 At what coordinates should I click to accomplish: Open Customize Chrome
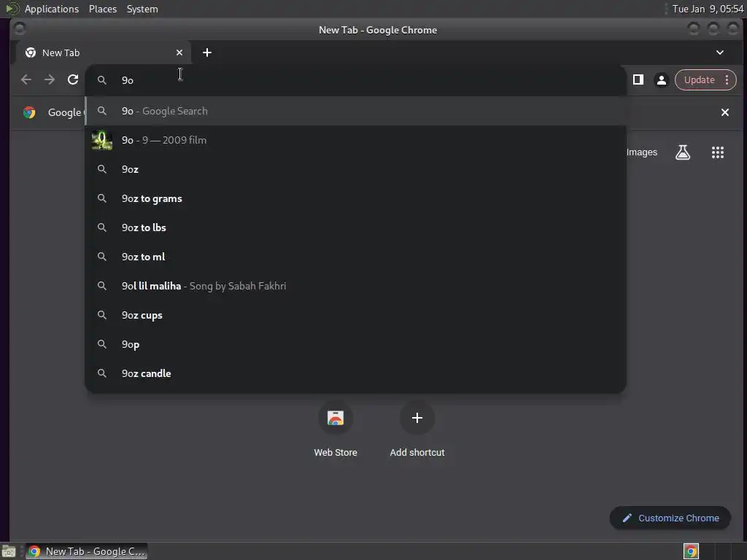point(670,518)
